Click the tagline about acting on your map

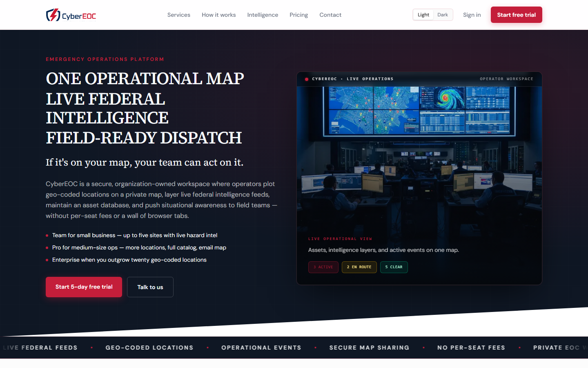pos(145,162)
